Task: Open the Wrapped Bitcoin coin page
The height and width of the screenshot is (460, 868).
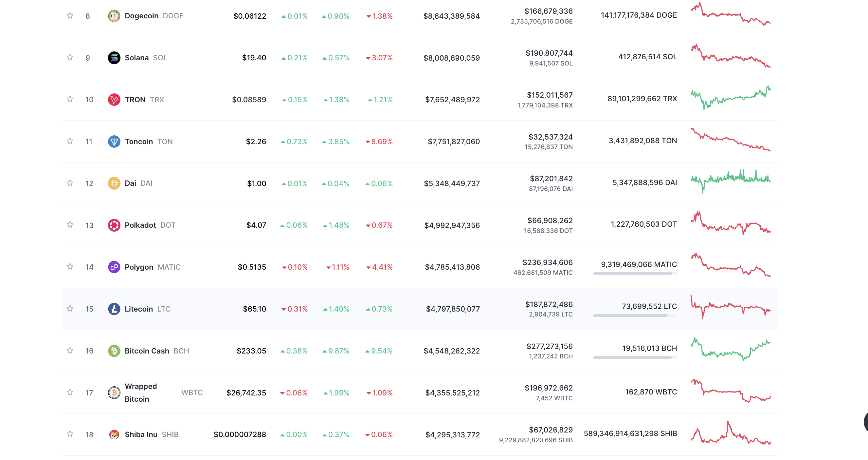Action: coord(141,393)
